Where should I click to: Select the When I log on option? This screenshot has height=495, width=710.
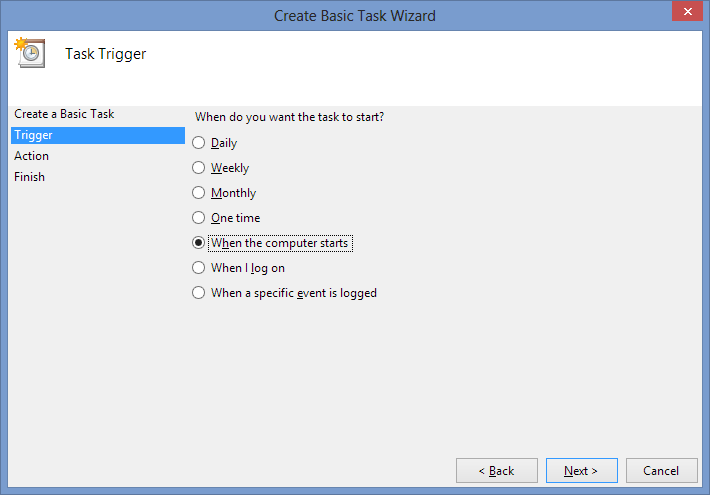click(199, 268)
